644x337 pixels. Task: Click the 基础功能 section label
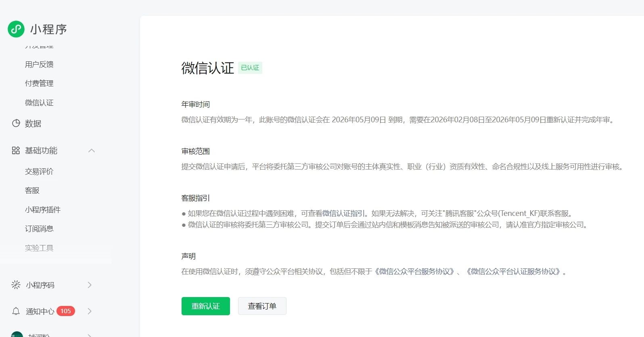tap(41, 151)
